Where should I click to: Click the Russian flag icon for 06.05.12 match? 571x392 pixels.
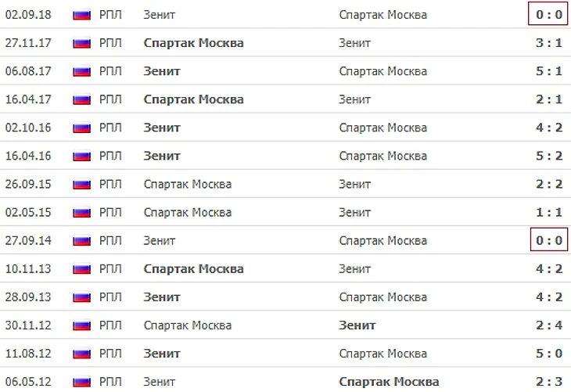81,382
